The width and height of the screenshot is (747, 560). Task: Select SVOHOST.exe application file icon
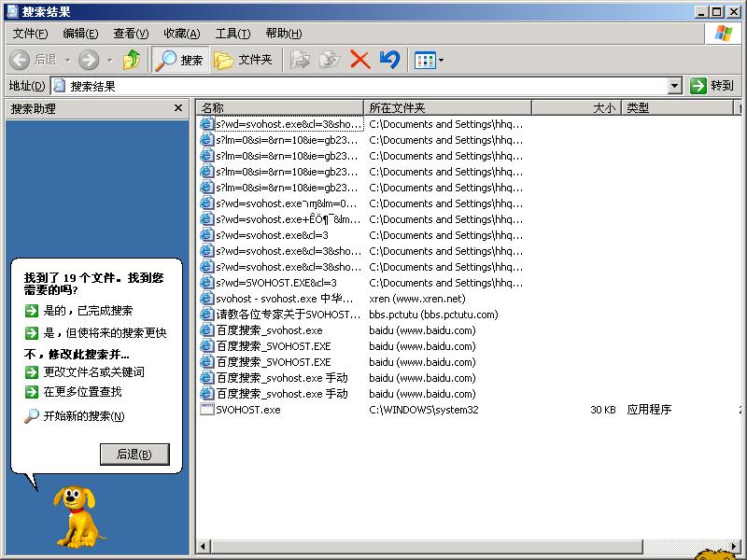(x=206, y=410)
